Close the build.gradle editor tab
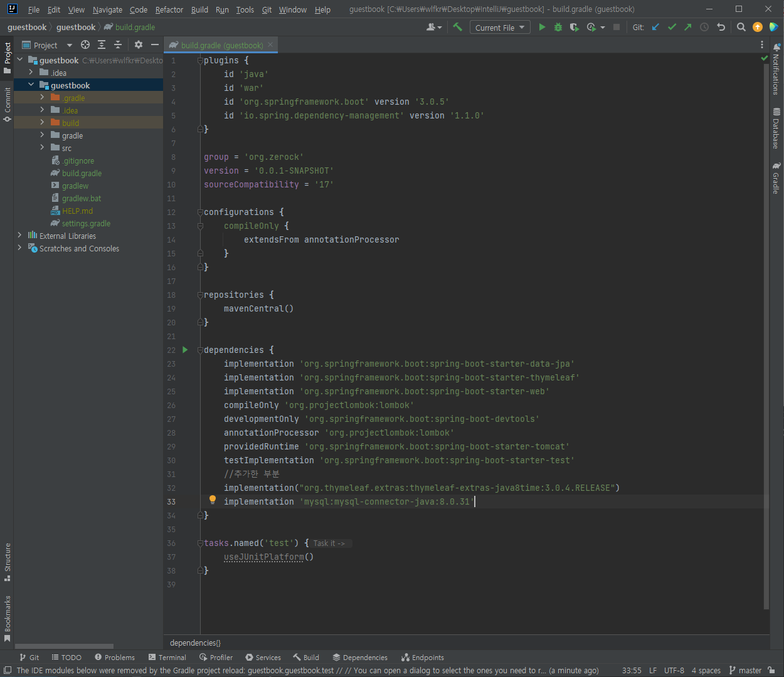This screenshot has height=677, width=784. click(x=270, y=45)
